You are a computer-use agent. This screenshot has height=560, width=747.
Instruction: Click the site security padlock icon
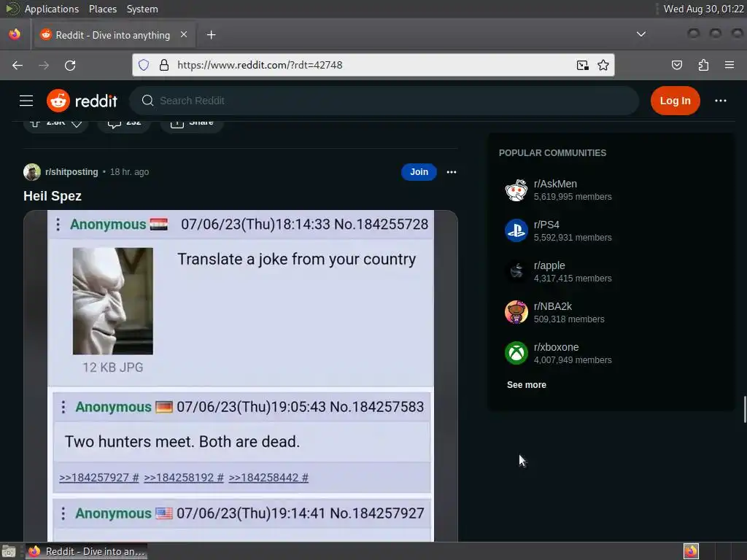[x=164, y=65]
